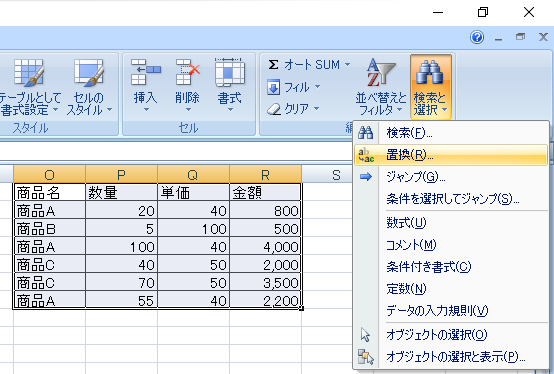Image resolution: width=554 pixels, height=374 pixels.
Task: Click the unit price cell showing 100
Action: coord(194,228)
